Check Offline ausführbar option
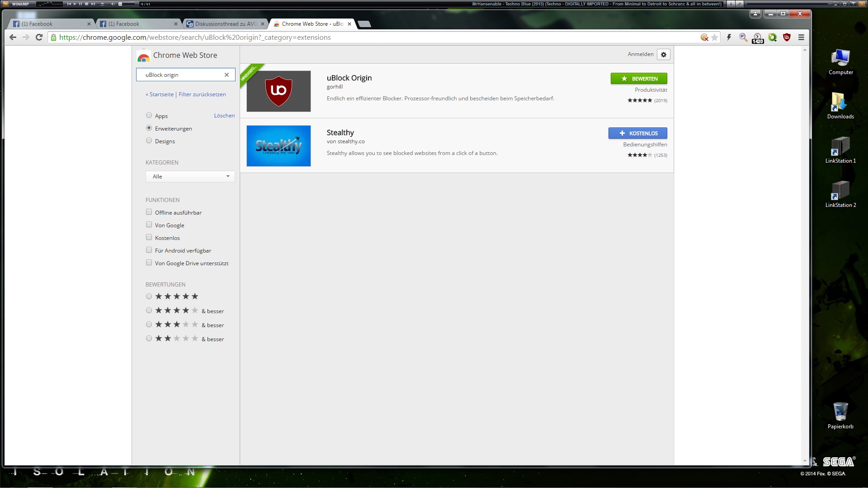Viewport: 868px width, 488px height. click(x=149, y=212)
